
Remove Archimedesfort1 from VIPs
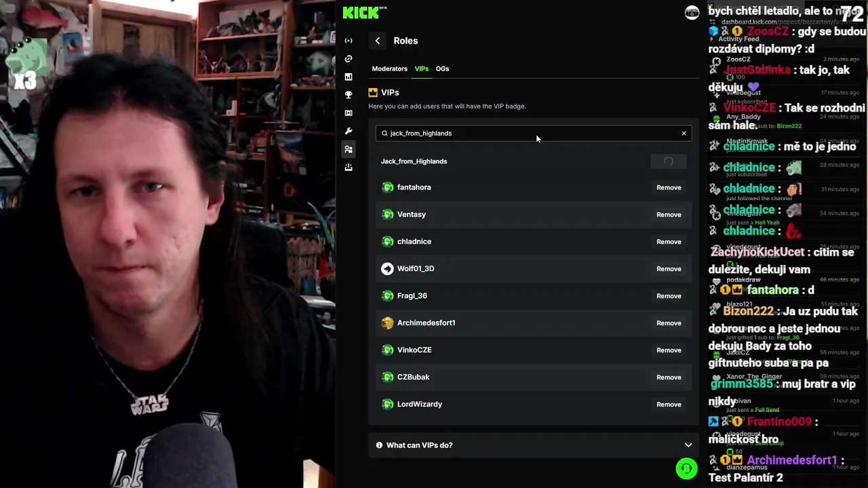(x=669, y=323)
